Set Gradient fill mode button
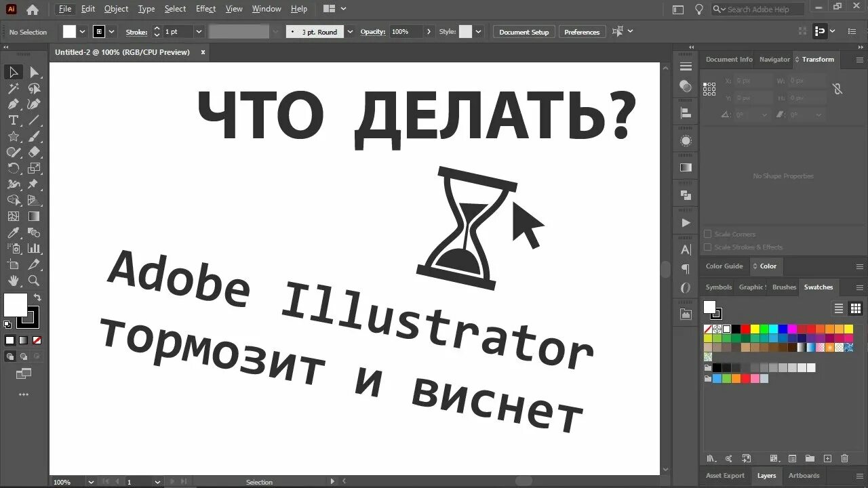868x488 pixels. (x=24, y=340)
